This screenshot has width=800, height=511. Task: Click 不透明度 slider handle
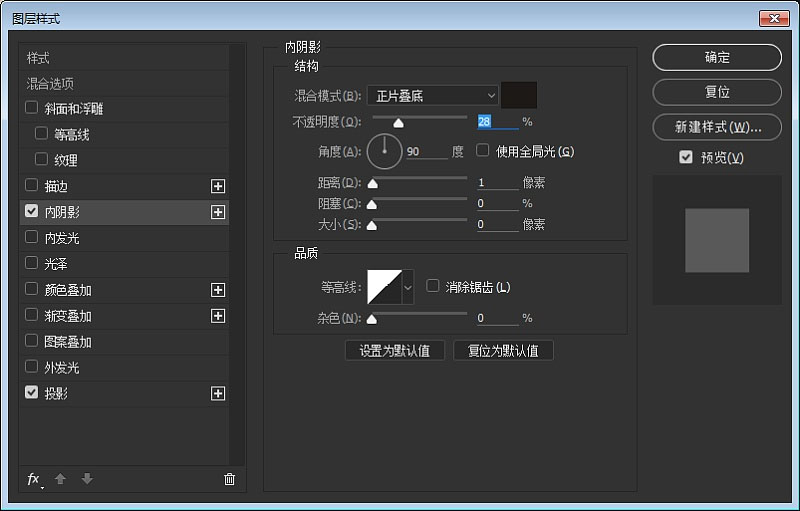pyautogui.click(x=398, y=123)
